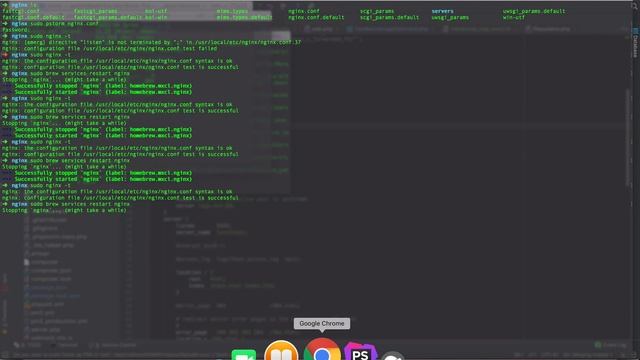Click 'win-utf' in terminal listing
The image size is (640, 360).
(513, 18)
